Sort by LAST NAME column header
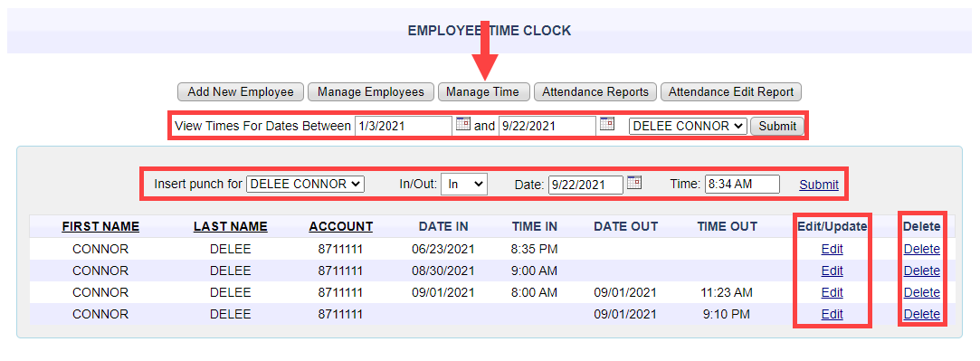Image resolution: width=980 pixels, height=361 pixels. pyautogui.click(x=231, y=227)
